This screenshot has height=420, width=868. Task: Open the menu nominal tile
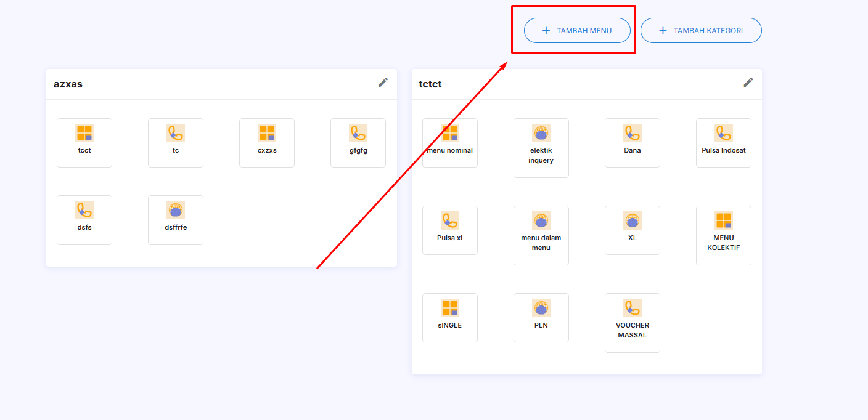450,142
